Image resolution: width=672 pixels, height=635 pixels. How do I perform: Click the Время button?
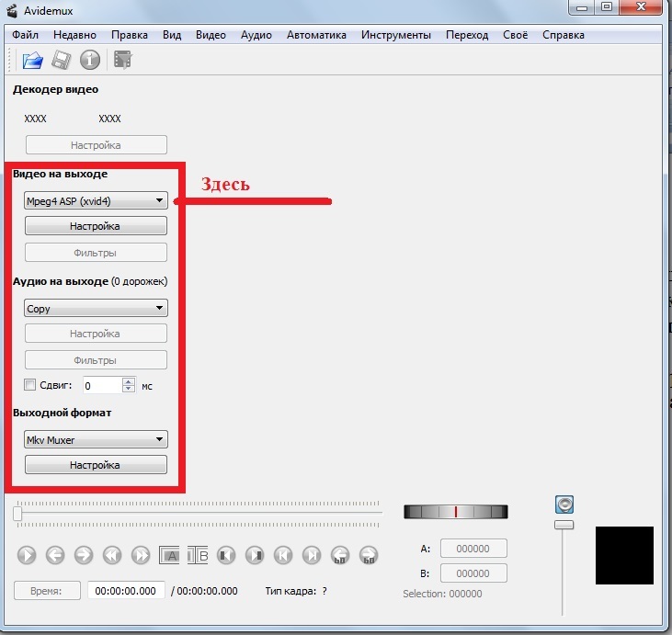pos(47,591)
